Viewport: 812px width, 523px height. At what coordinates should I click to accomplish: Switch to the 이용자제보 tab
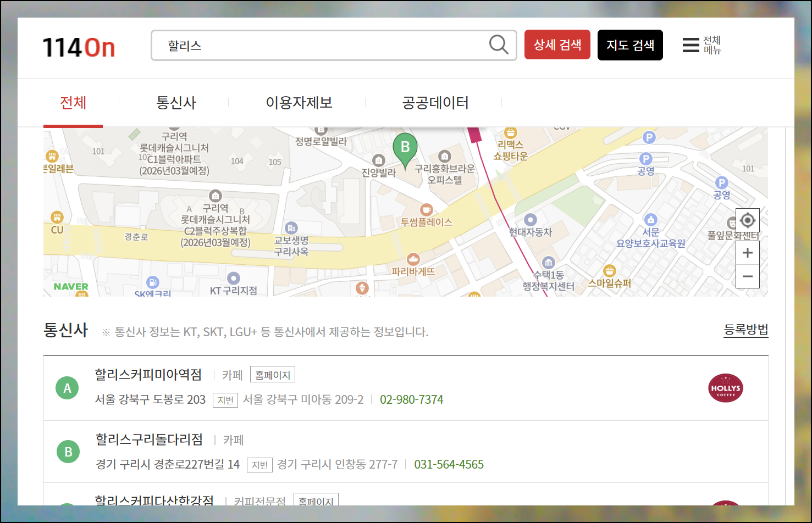click(299, 103)
